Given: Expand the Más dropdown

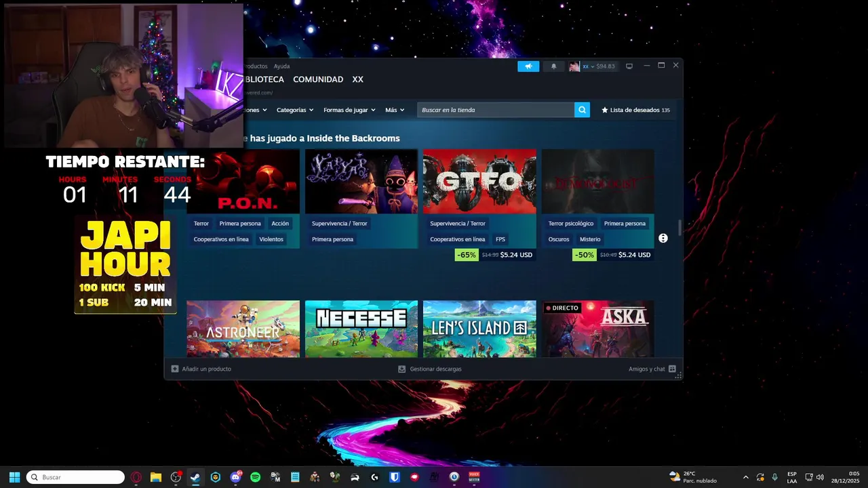Looking at the screenshot, I should click(x=395, y=110).
